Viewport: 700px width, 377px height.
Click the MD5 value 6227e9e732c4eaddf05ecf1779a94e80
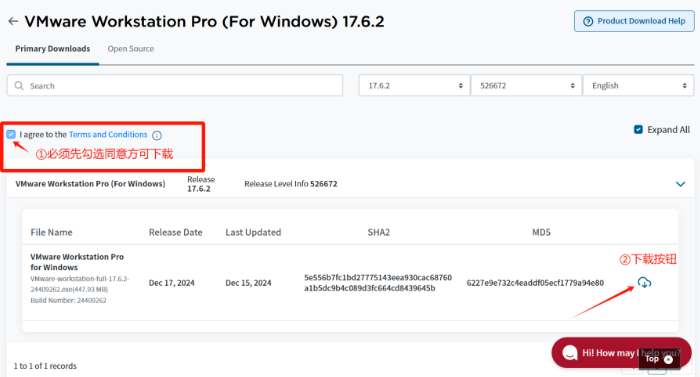(x=535, y=283)
